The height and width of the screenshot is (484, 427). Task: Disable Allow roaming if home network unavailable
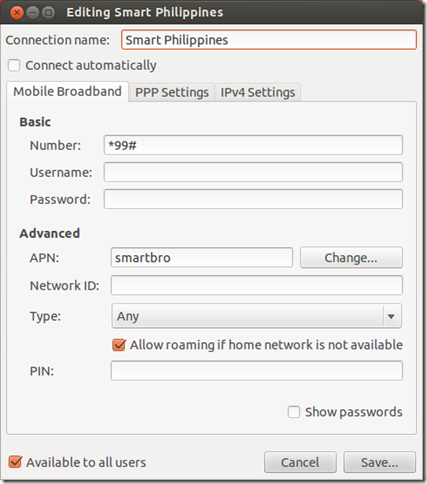click(119, 345)
